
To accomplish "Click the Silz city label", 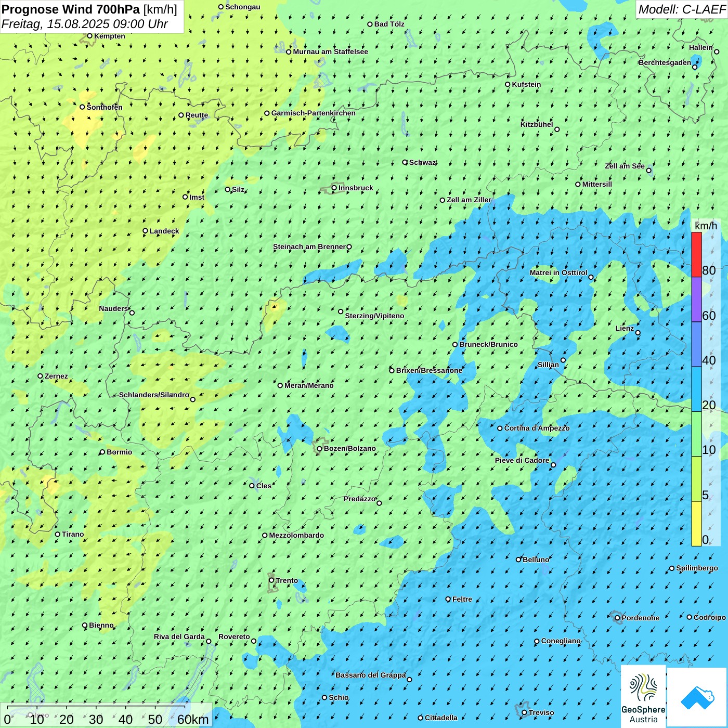I will pyautogui.click(x=238, y=189).
